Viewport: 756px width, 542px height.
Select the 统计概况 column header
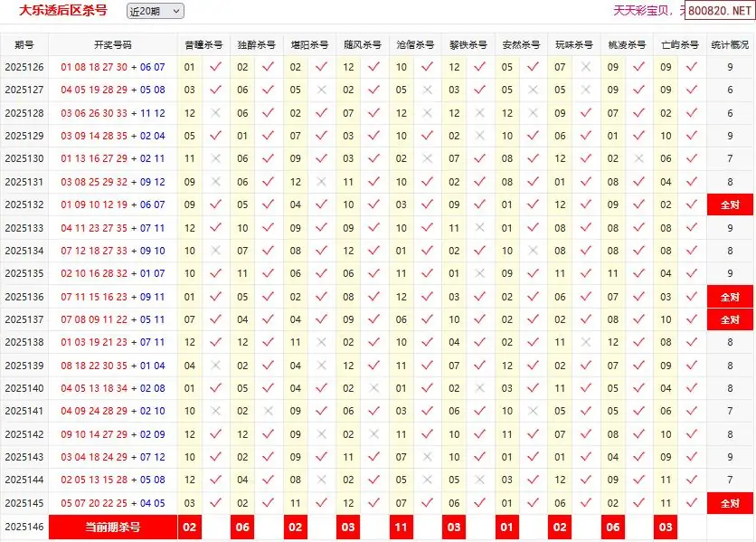[730, 44]
